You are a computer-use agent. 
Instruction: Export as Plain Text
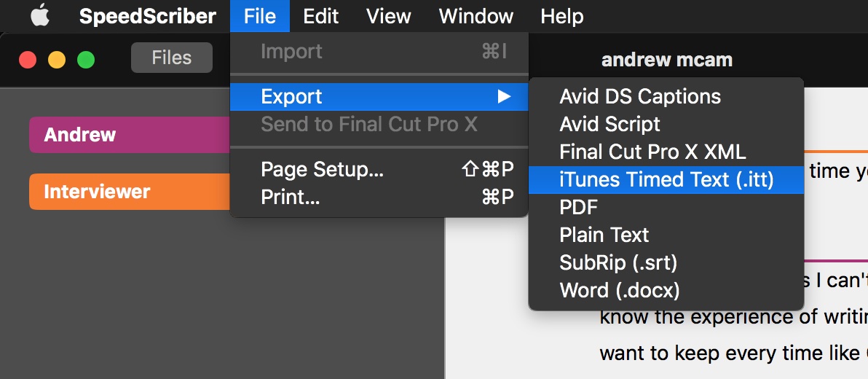[604, 235]
